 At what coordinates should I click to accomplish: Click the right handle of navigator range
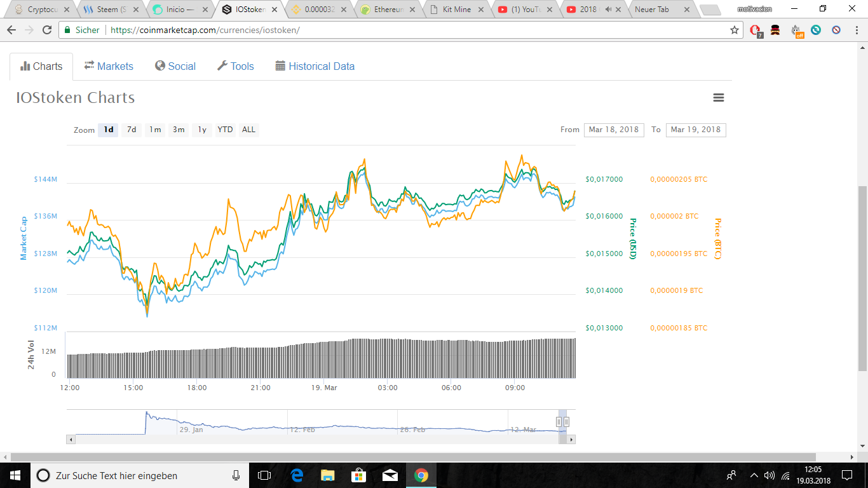coord(566,422)
